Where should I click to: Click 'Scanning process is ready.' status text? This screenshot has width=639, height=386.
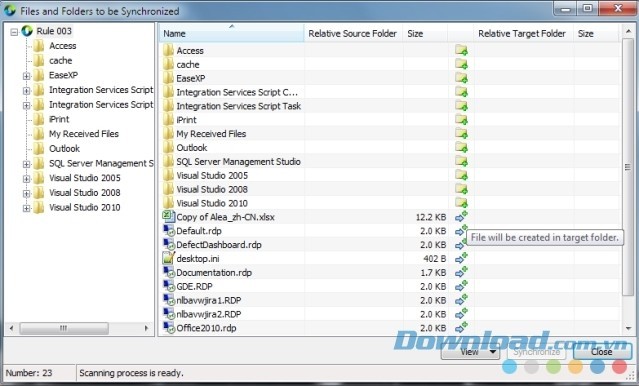(131, 373)
